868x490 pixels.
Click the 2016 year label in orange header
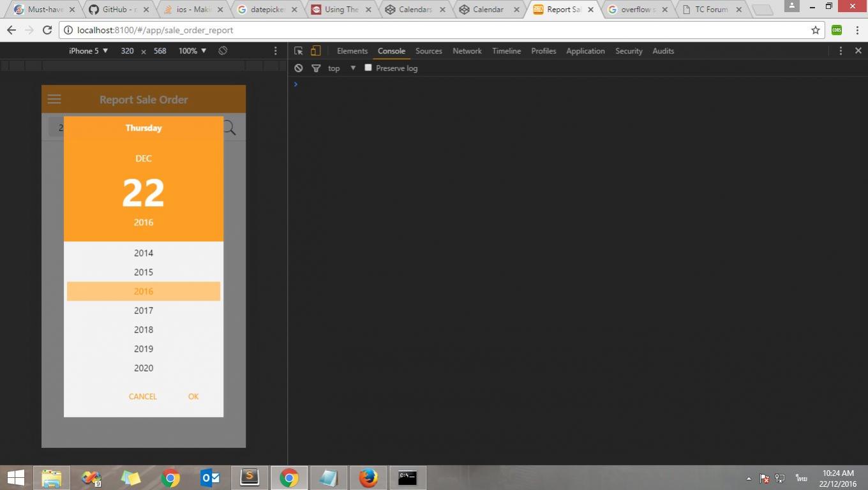click(144, 223)
